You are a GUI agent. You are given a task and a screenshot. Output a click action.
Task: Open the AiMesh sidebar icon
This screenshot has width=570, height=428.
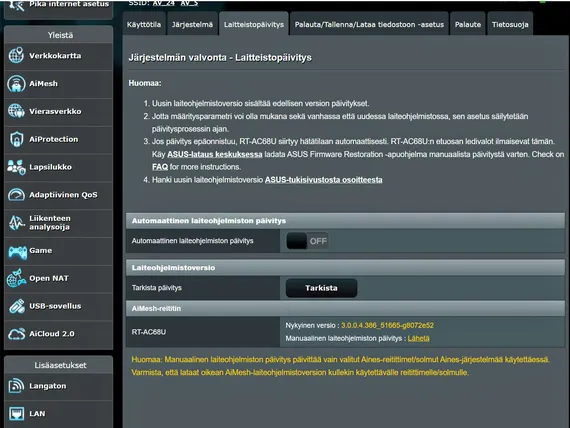point(16,83)
